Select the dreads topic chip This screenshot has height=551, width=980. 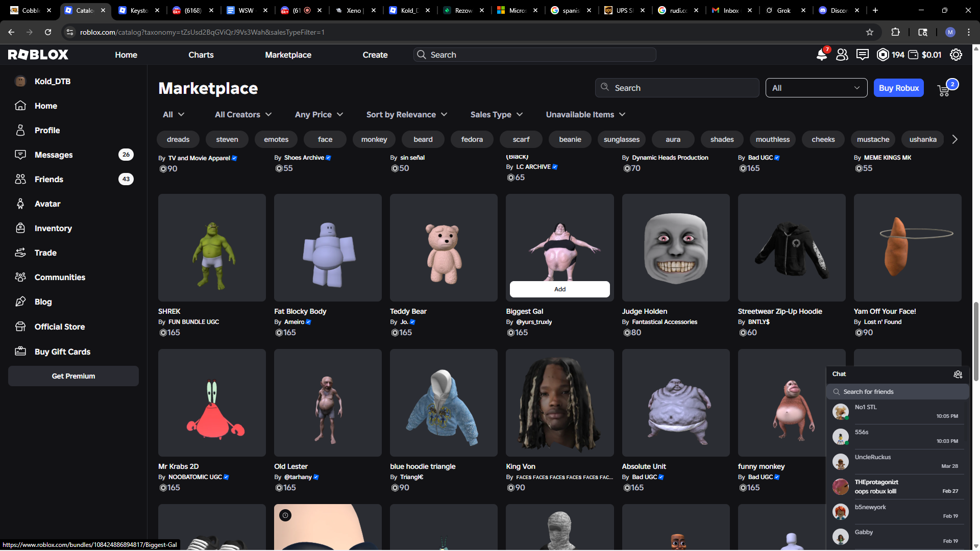tap(178, 139)
